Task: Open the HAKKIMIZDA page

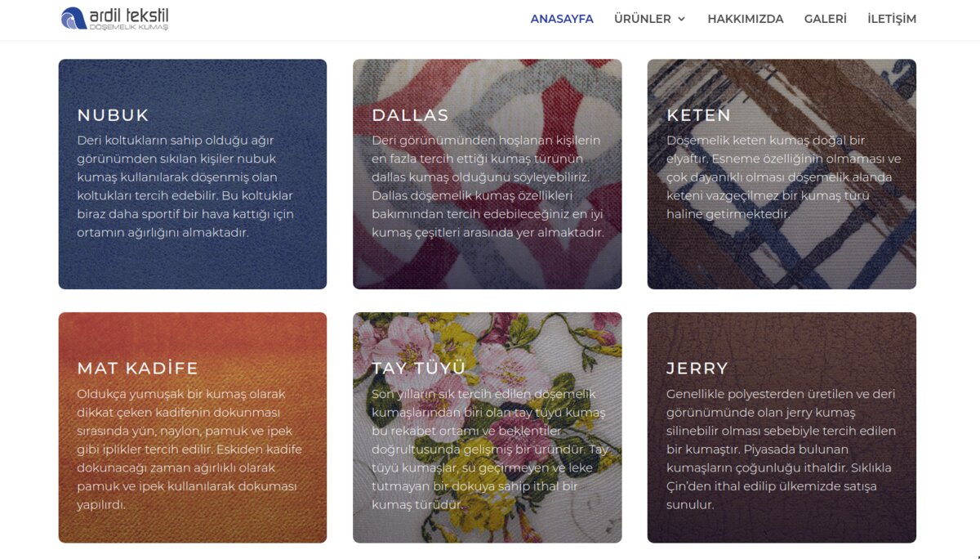Action: 745,19
